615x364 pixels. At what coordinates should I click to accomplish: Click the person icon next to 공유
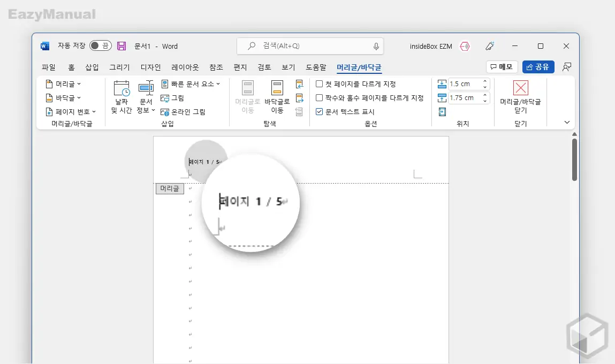tap(567, 67)
